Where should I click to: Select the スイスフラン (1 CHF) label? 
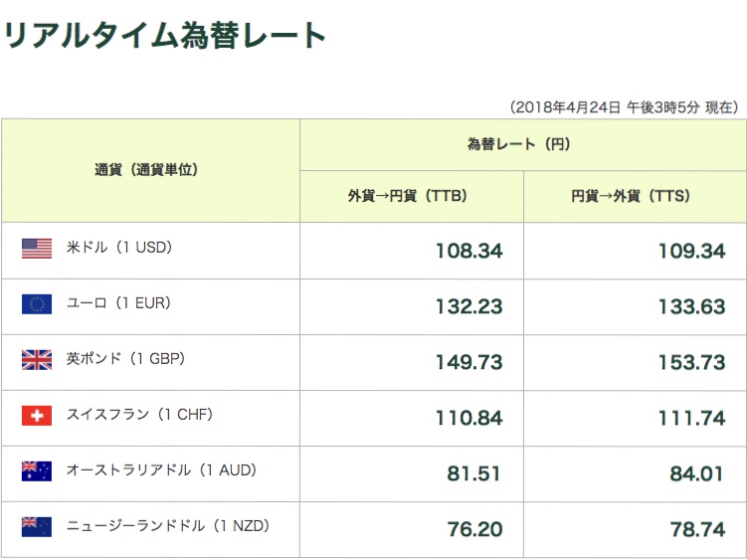point(139,415)
